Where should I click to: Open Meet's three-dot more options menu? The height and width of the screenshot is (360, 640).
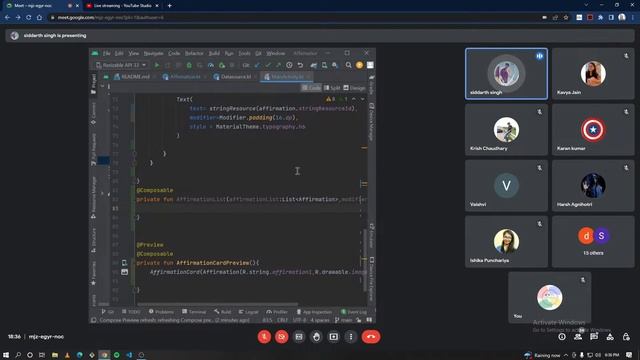click(351, 337)
